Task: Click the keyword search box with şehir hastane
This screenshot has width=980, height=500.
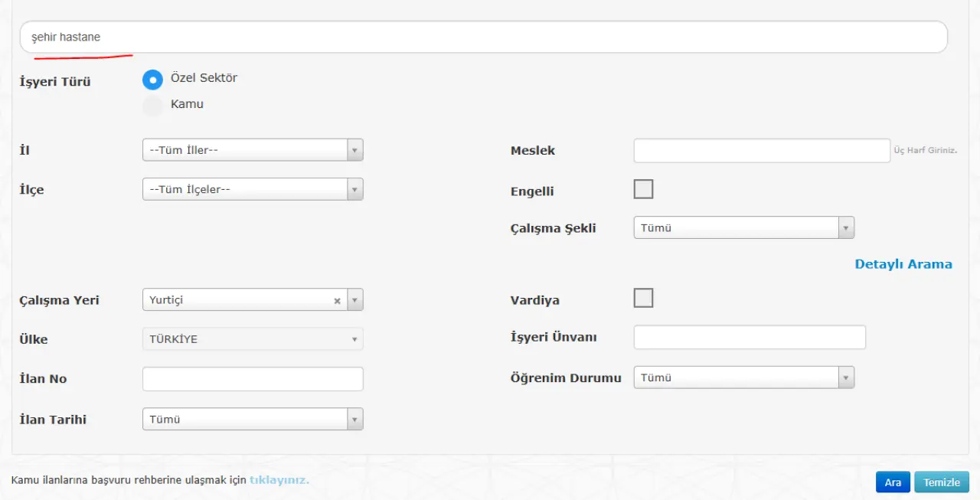Action: 483,37
